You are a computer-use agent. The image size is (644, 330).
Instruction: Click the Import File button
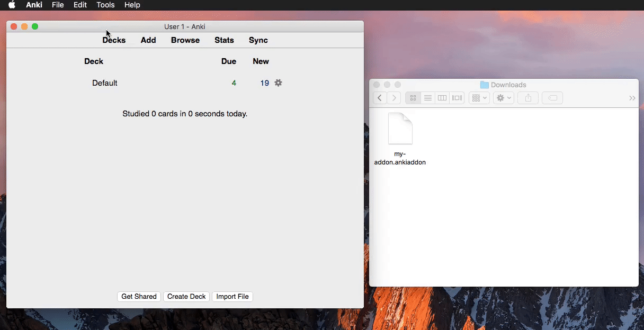pyautogui.click(x=232, y=297)
